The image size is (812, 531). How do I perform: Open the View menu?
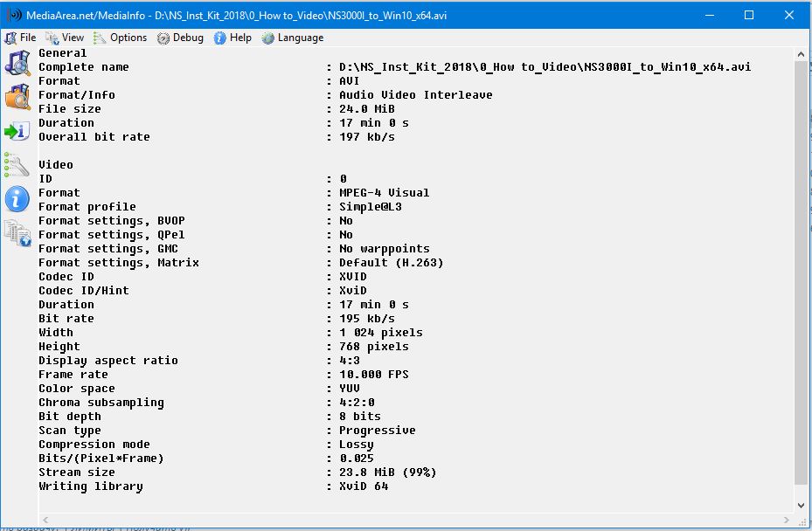click(66, 38)
